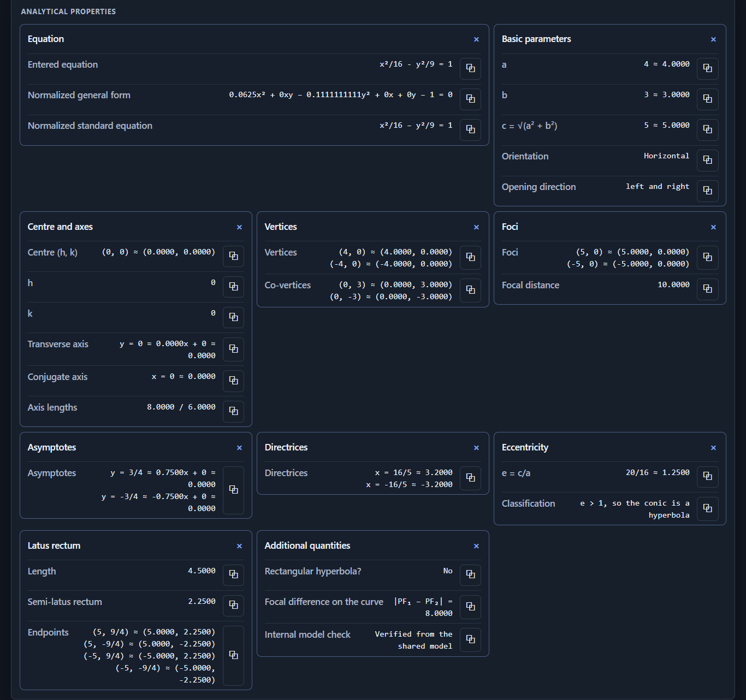Close the Latus rectum card
The height and width of the screenshot is (700, 746).
click(239, 546)
